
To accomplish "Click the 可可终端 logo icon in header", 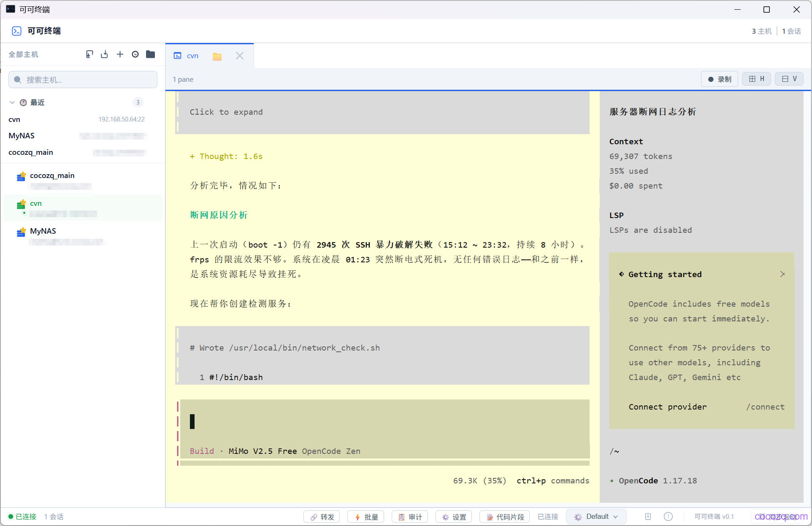I will pos(16,31).
